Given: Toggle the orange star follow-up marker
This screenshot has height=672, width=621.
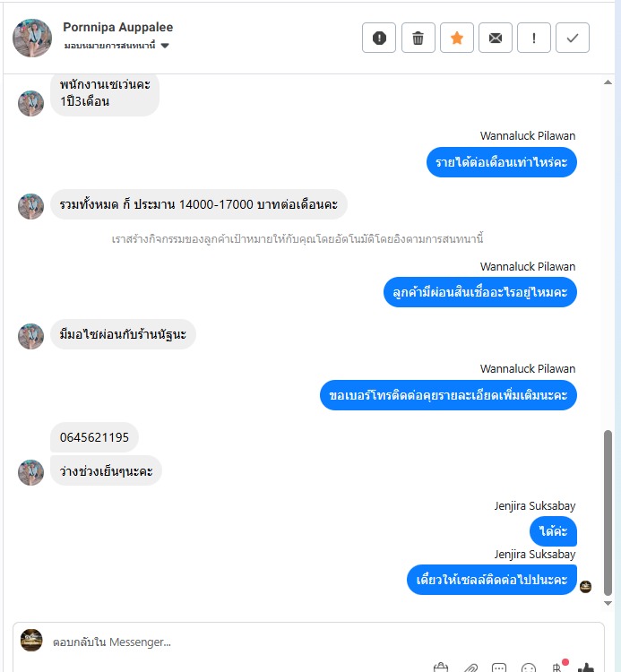Looking at the screenshot, I should tap(457, 38).
